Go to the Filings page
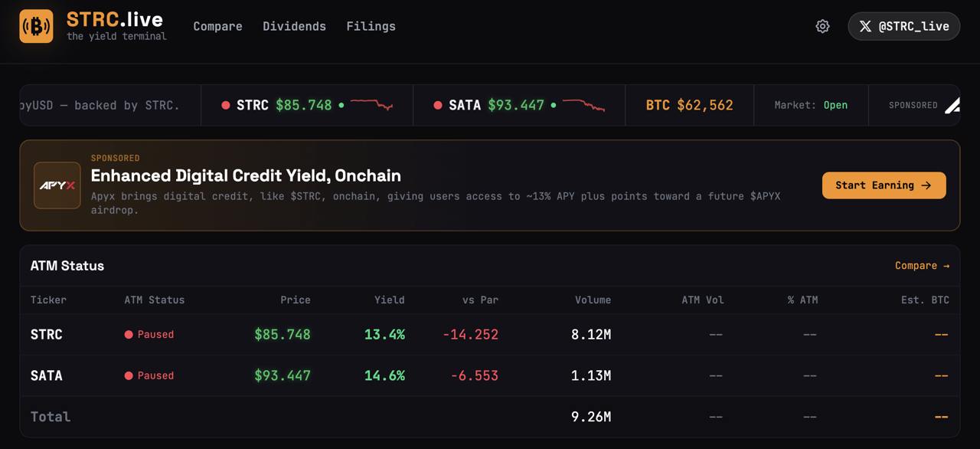The height and width of the screenshot is (449, 980). [371, 26]
